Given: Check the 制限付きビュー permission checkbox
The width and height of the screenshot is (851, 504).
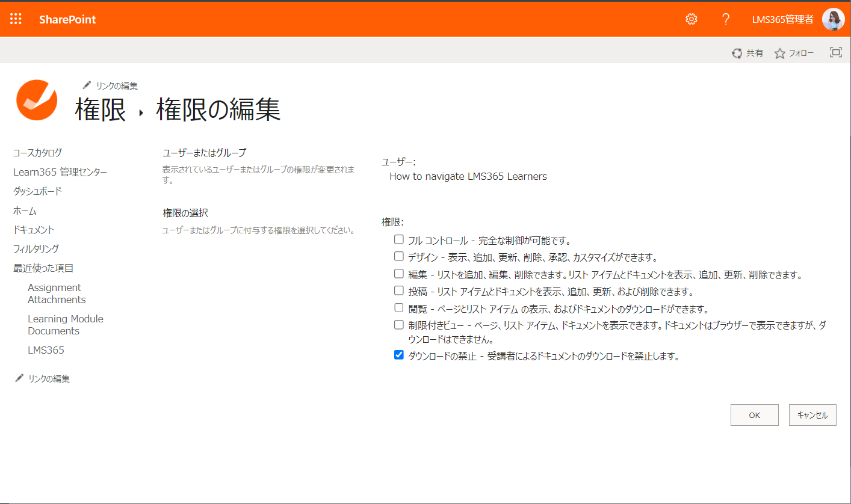Looking at the screenshot, I should click(x=398, y=325).
